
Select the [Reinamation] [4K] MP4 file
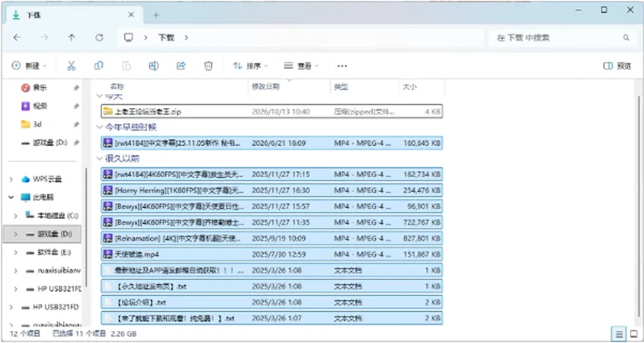pyautogui.click(x=272, y=238)
